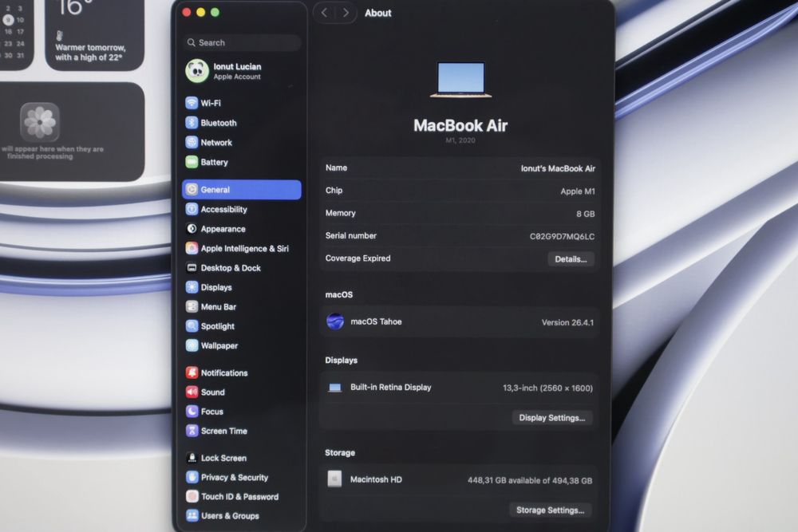Click the serial number C02G9D7MQ6LC
The image size is (798, 532).
point(562,237)
